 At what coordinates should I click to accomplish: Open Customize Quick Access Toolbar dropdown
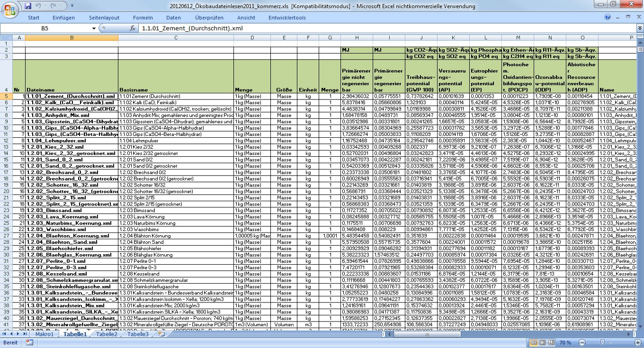[x=72, y=6]
